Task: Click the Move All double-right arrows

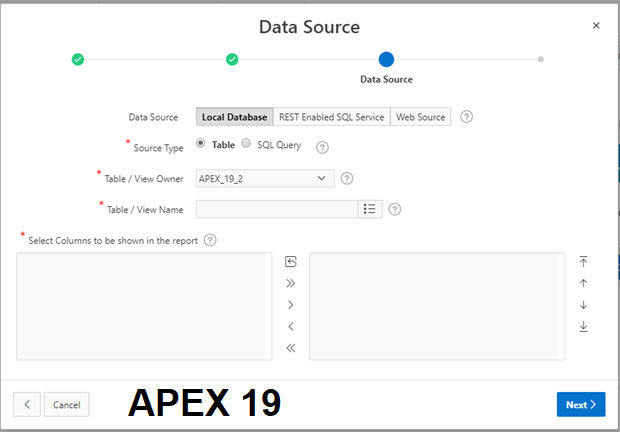Action: tap(291, 284)
